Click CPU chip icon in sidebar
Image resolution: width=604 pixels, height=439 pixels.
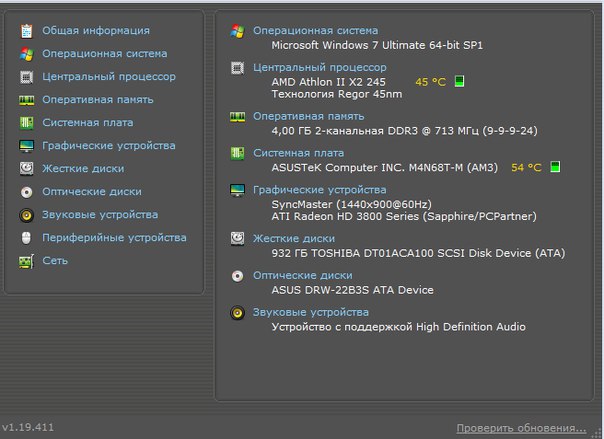coord(26,77)
